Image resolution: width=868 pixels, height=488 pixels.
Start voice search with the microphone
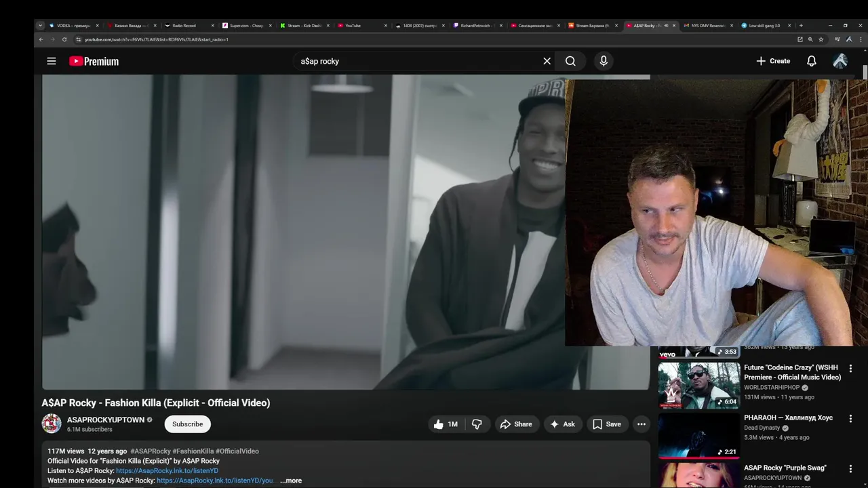604,61
